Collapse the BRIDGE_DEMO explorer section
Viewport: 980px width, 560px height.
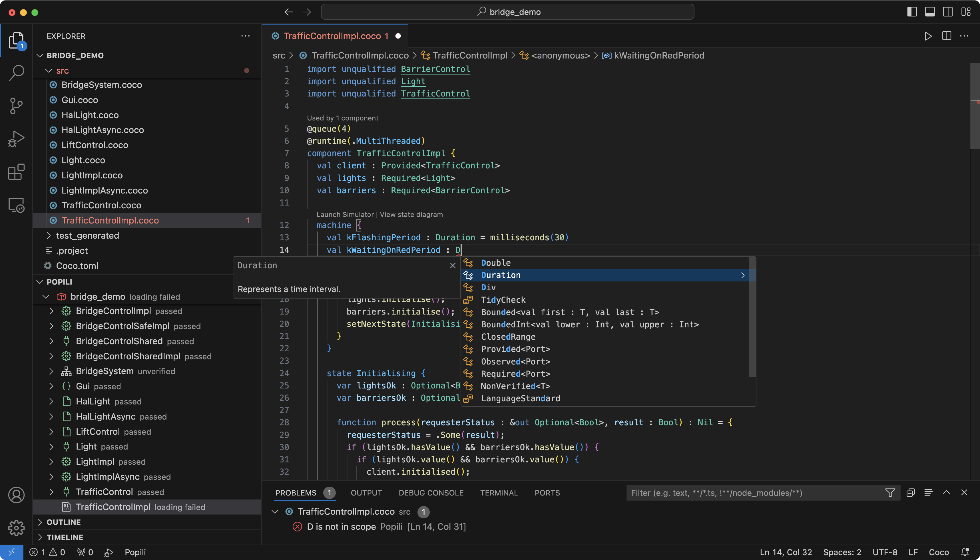click(x=39, y=55)
